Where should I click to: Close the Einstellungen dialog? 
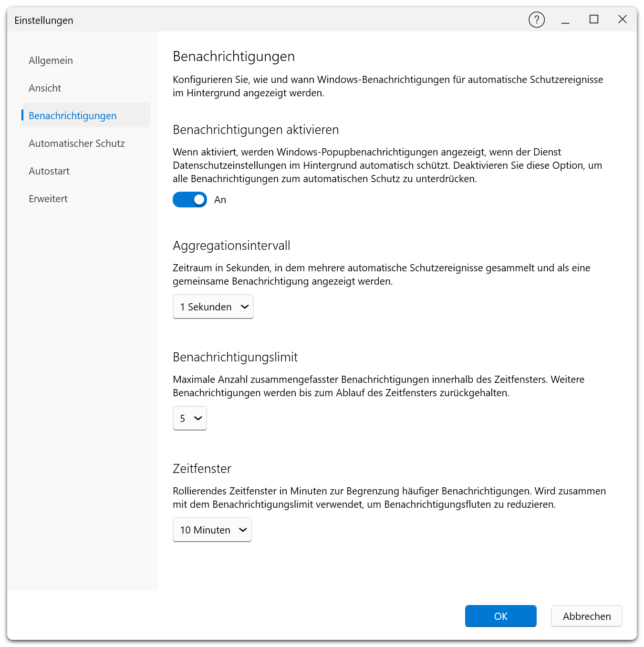tap(623, 20)
